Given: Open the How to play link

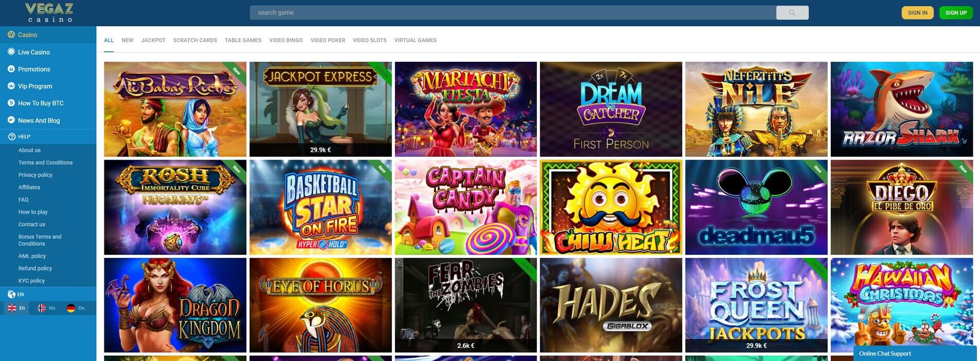Looking at the screenshot, I should coord(33,212).
